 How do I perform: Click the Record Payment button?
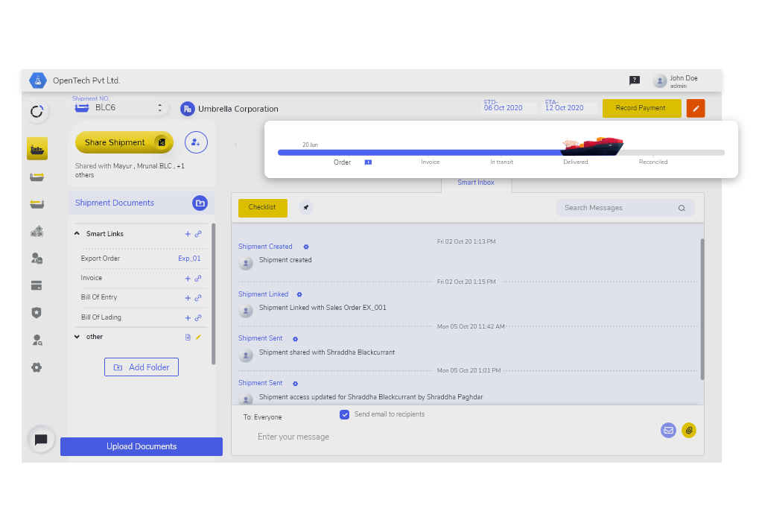641,108
